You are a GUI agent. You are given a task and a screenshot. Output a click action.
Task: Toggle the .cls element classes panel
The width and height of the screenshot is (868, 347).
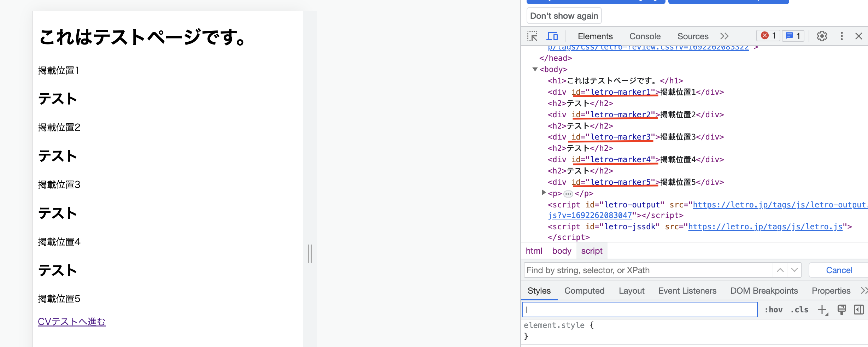click(799, 310)
